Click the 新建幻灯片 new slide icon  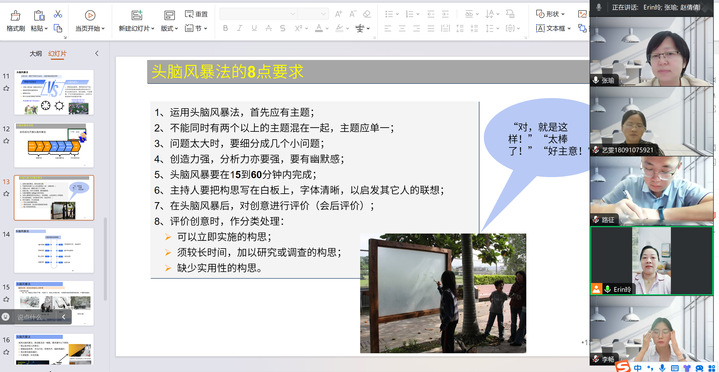pyautogui.click(x=137, y=15)
